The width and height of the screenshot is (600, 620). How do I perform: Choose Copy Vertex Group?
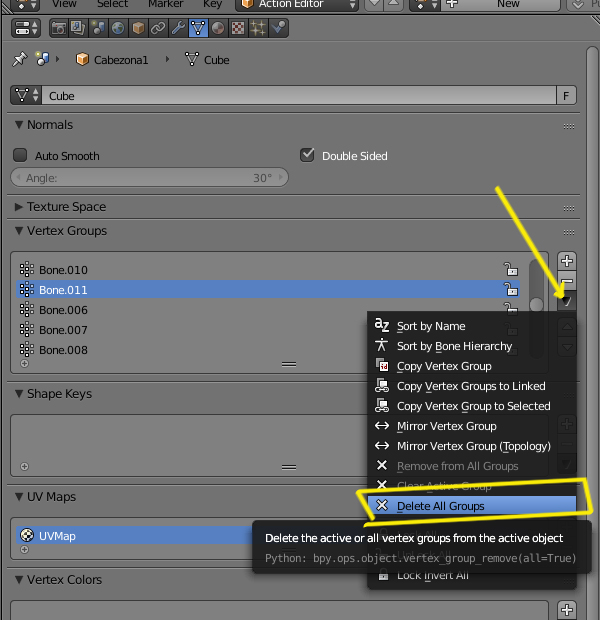point(471,366)
